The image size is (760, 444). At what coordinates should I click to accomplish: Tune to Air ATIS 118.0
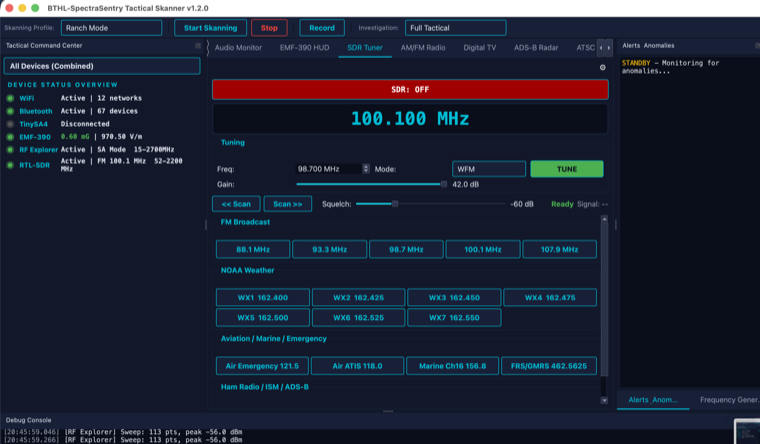pos(357,365)
